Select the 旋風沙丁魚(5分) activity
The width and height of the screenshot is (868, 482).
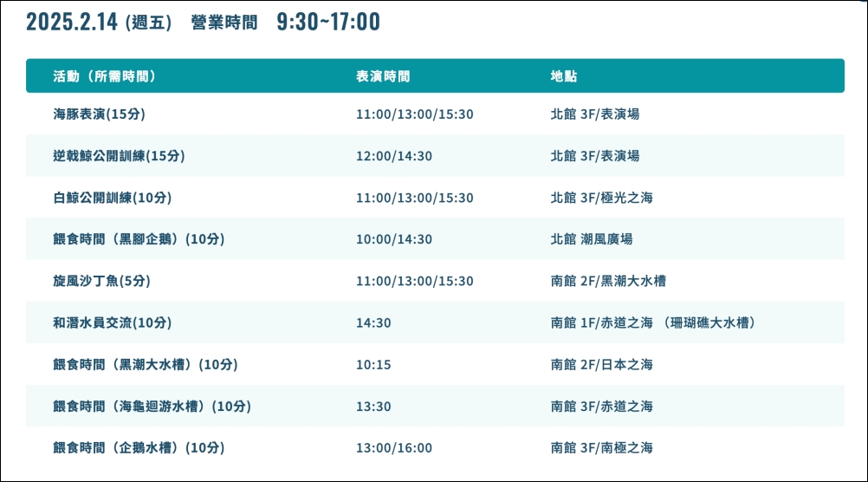pyautogui.click(x=101, y=281)
